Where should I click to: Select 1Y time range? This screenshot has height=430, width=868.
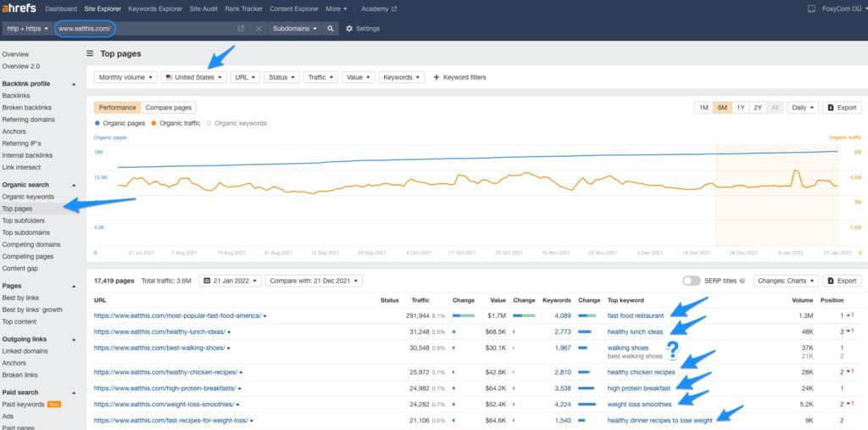(x=741, y=108)
